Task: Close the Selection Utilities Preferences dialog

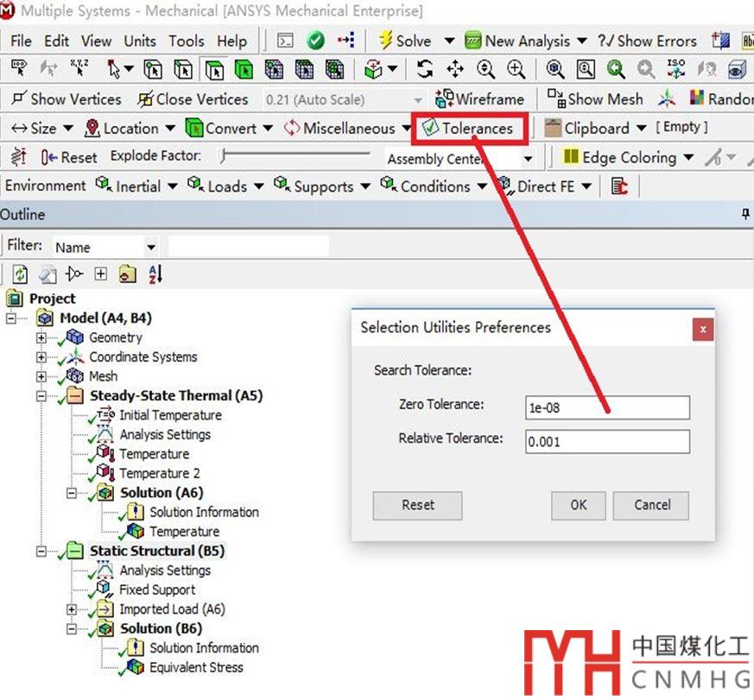Action: pyautogui.click(x=702, y=330)
